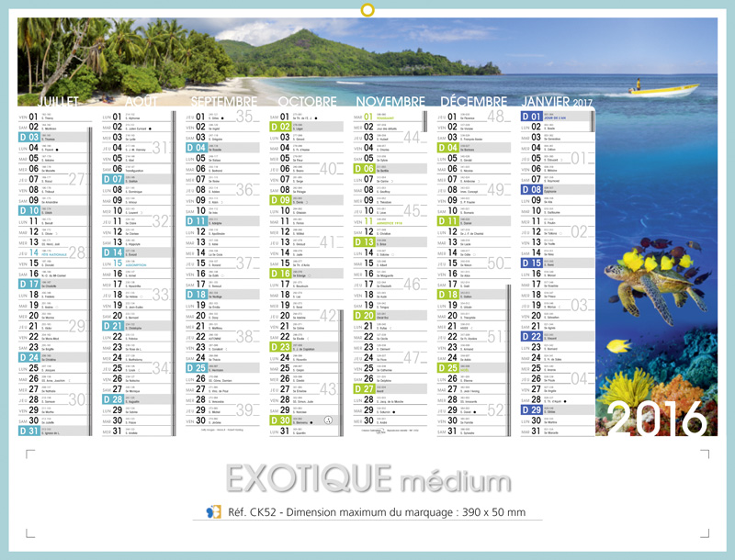Viewport: 735px width, 560px height.
Task: Pick D 01 Jour de l'An in Janvier
Action: tap(551, 117)
